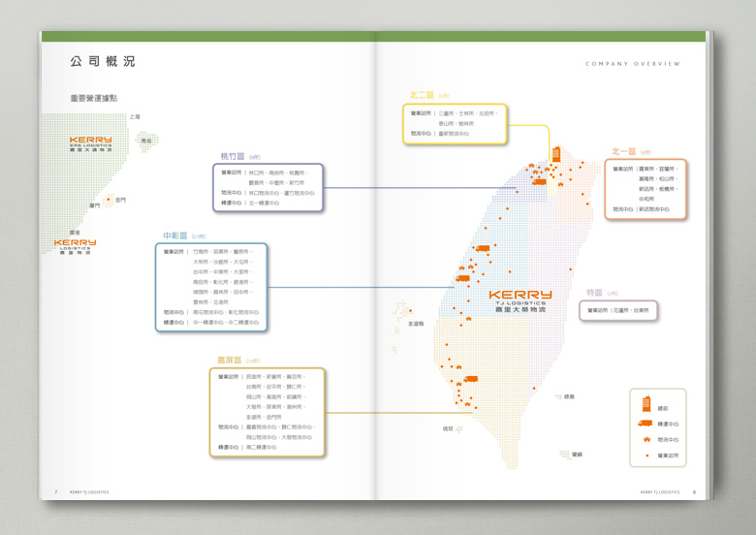Click the KERRY TJ Logistics logo on Taiwan
This screenshot has width=756, height=535.
pos(520,301)
